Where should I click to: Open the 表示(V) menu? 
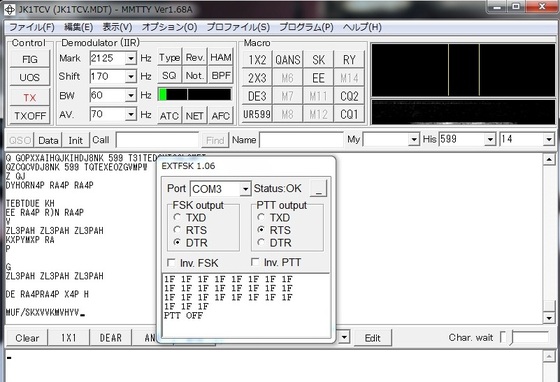coord(117,27)
